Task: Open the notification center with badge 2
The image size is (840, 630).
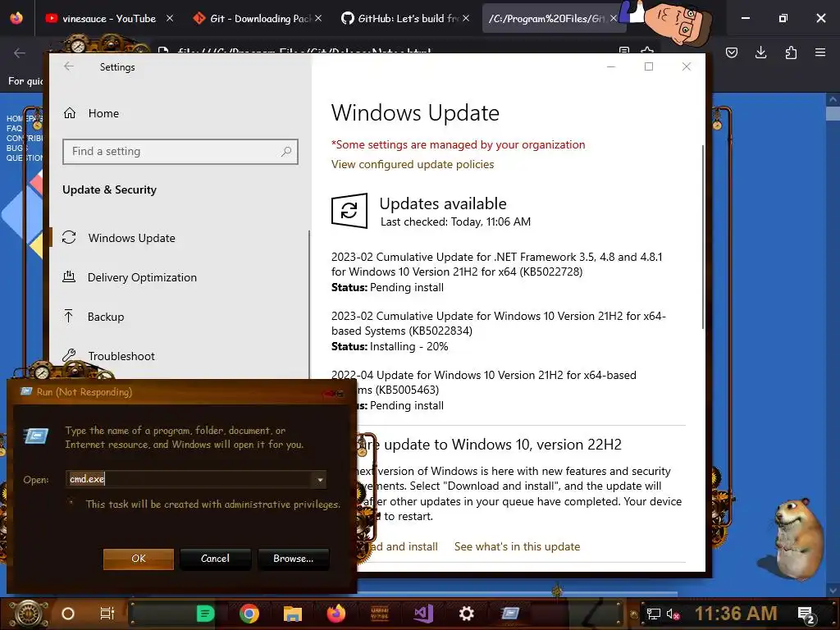Action: pyautogui.click(x=806, y=614)
